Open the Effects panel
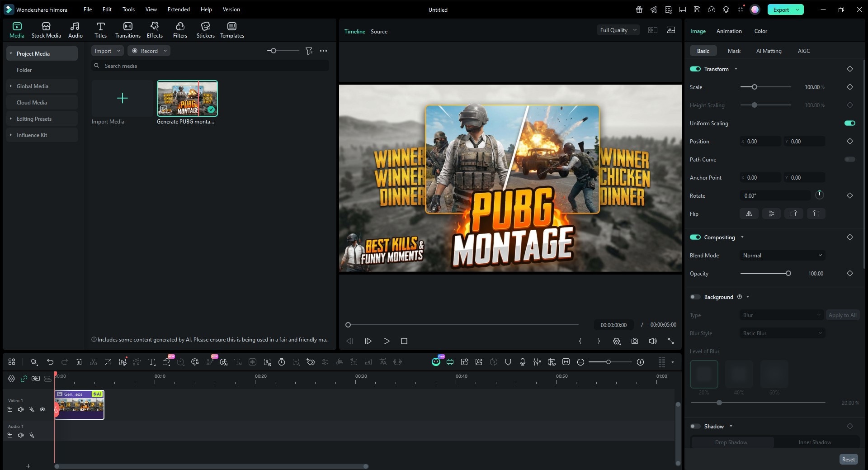868x470 pixels. [x=154, y=29]
